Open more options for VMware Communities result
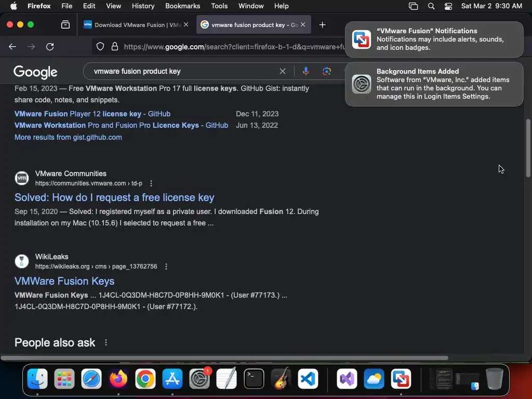 tap(151, 183)
